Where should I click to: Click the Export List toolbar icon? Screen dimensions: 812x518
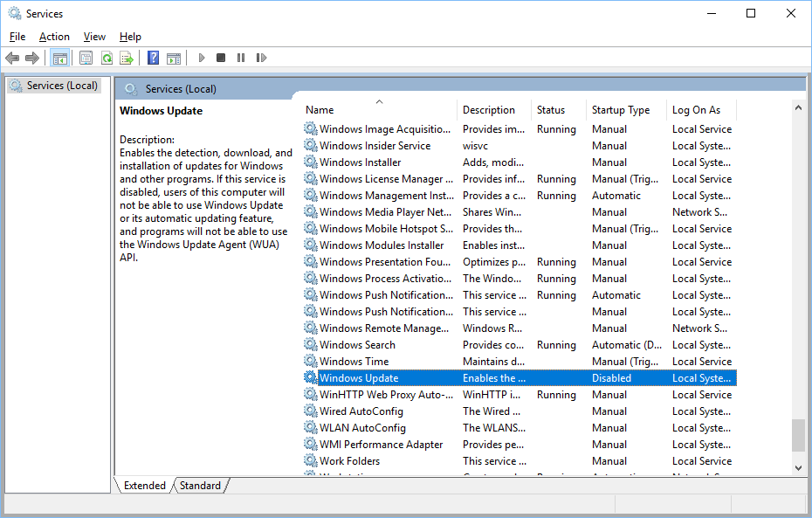click(x=127, y=58)
